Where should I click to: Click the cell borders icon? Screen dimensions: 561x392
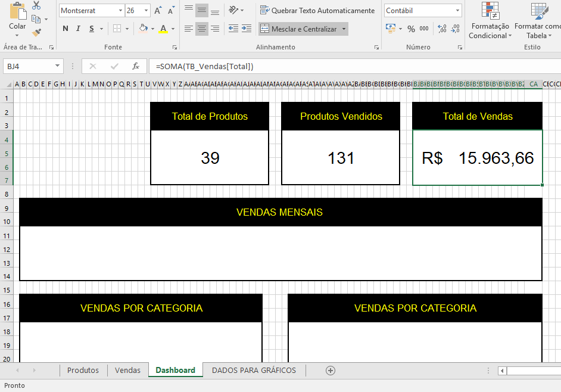[117, 29]
